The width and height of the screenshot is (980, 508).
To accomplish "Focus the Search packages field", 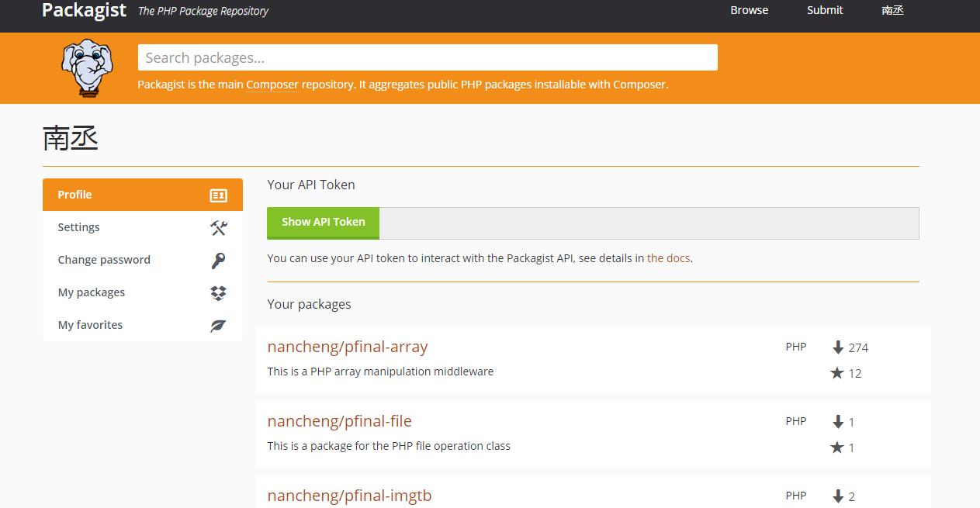I will (428, 57).
